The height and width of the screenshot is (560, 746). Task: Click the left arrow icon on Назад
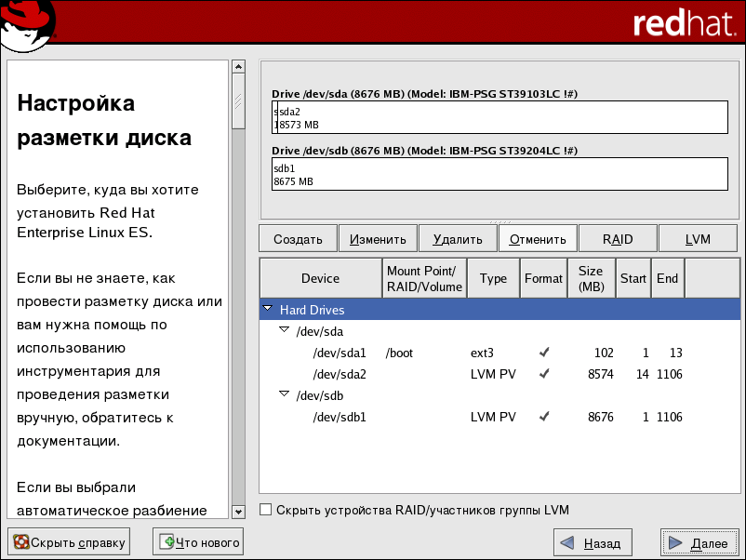566,542
